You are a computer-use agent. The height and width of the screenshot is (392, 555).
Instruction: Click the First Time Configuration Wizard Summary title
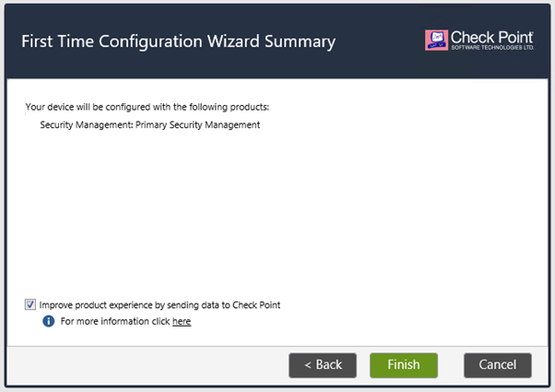coord(178,42)
